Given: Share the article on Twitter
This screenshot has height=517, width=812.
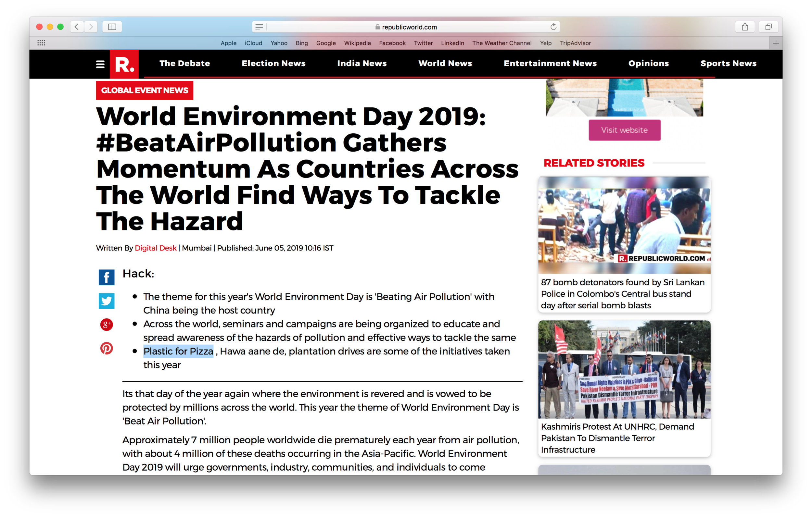Looking at the screenshot, I should click(x=107, y=301).
